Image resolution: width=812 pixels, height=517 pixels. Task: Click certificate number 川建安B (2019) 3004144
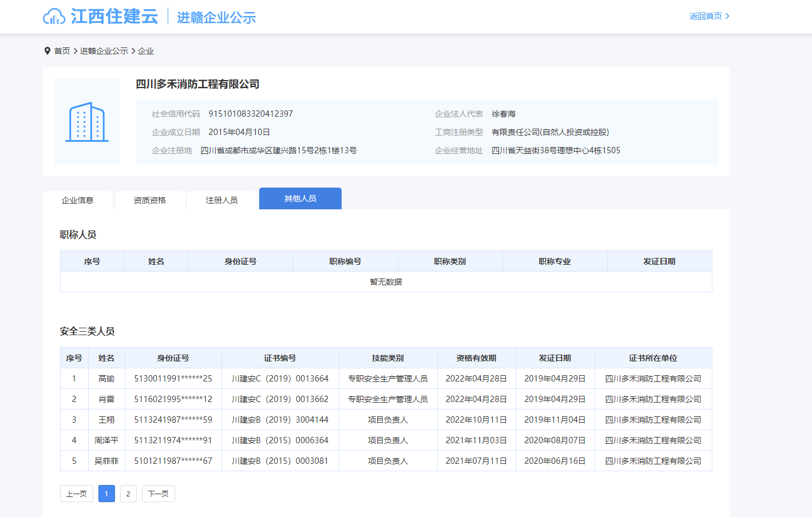click(x=280, y=420)
